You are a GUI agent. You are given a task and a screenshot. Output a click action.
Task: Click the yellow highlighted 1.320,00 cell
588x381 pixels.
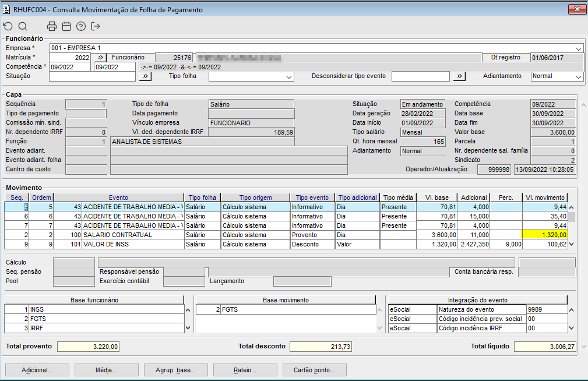click(544, 235)
